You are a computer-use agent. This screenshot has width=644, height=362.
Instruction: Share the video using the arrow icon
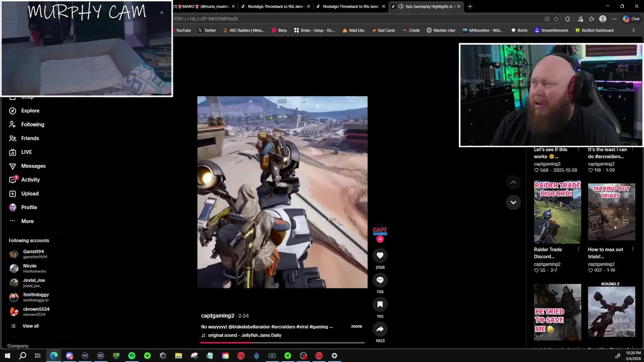380,329
